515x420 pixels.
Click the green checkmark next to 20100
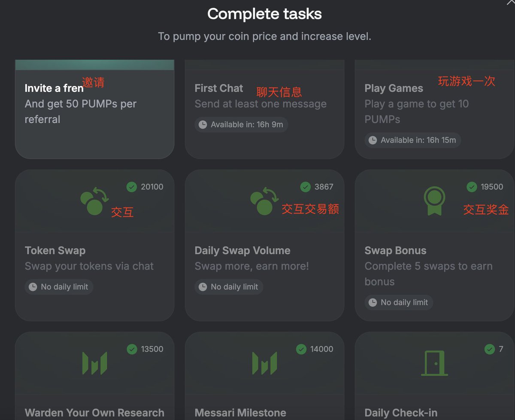tap(132, 187)
